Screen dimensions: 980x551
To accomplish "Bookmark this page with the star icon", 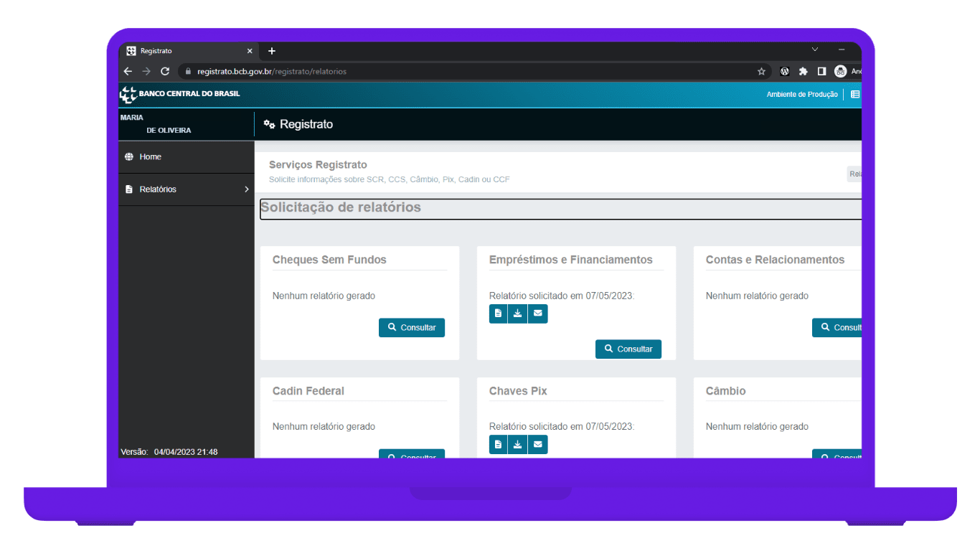I will 761,72.
